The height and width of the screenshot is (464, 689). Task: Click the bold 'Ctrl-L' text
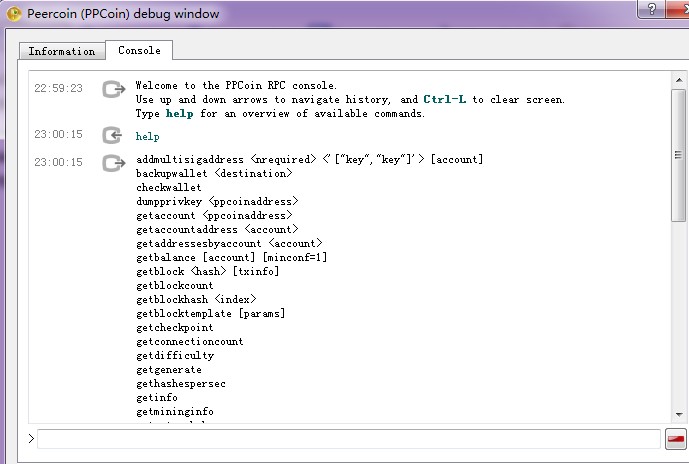click(444, 99)
